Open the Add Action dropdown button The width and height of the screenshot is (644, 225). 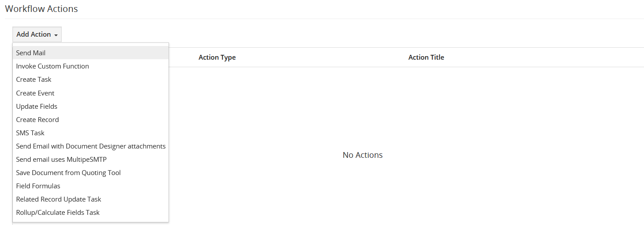coord(37,34)
